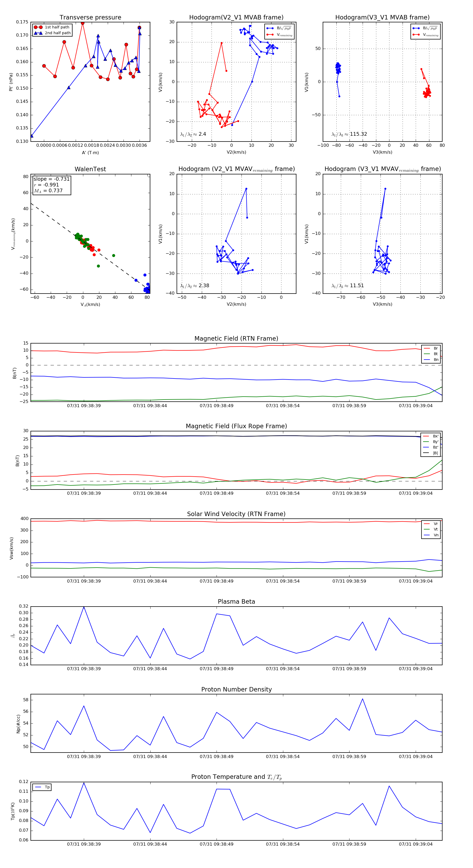Select the "|B|" legend entry
This screenshot has height=868, width=473.
431,453
